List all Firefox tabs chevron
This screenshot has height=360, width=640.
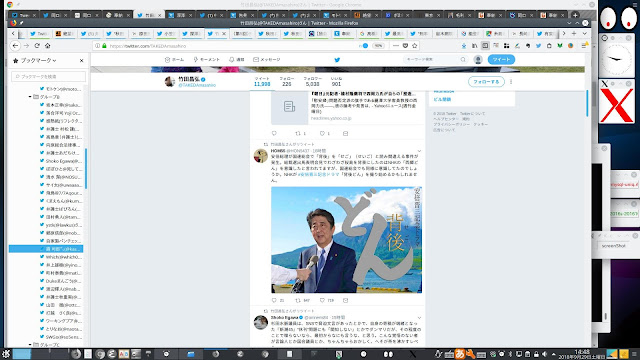584,33
